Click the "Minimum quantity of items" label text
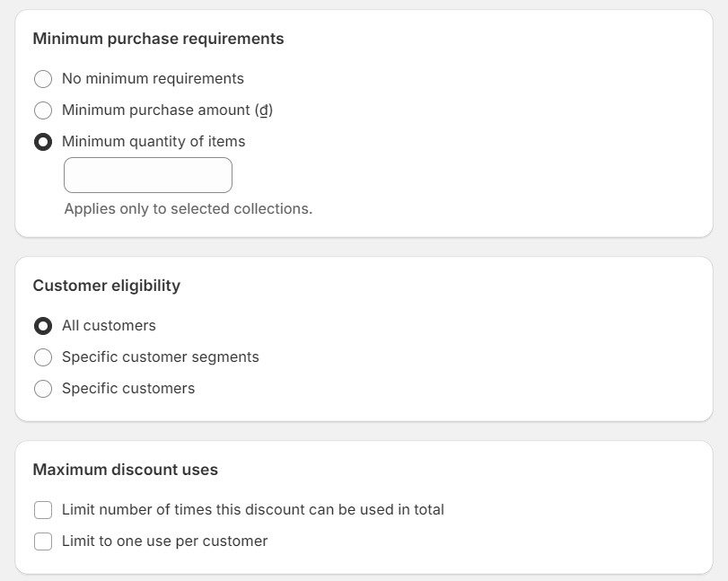728x581 pixels. 153,142
